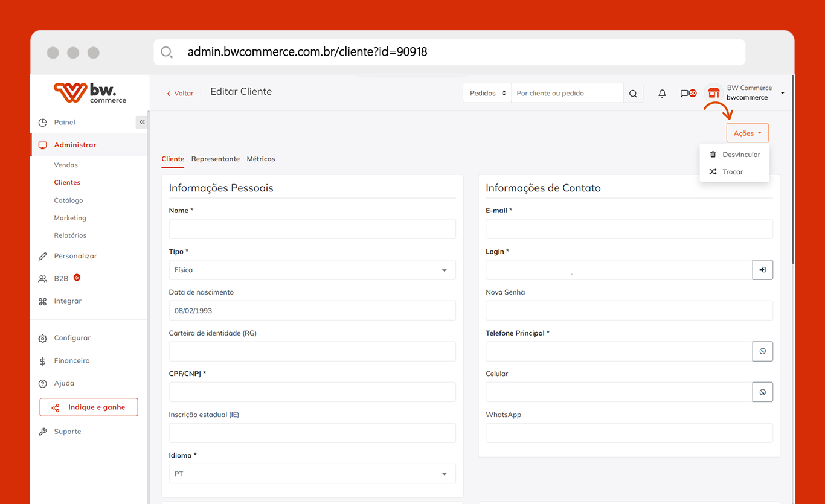Click the B2B people icon
The image size is (825, 504).
[x=42, y=279]
